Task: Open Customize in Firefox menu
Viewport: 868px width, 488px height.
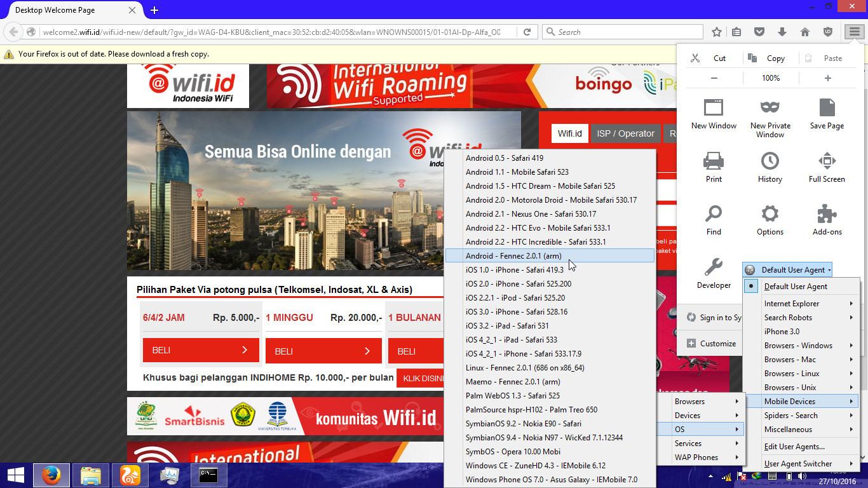Action: 710,344
